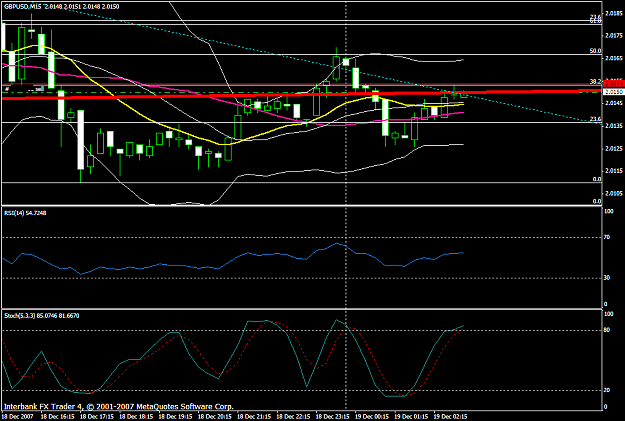Click the 2.0175 price scale value
This screenshot has width=625, height=421.
point(614,36)
